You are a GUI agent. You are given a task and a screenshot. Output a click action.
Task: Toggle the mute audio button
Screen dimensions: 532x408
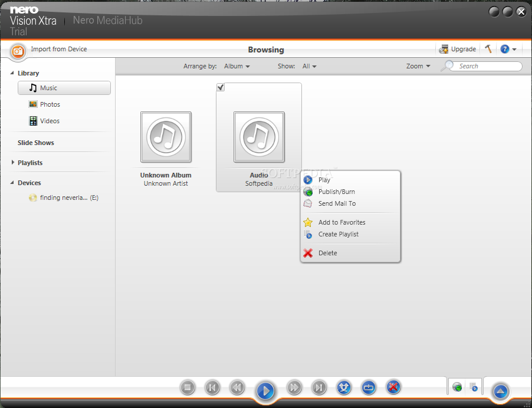[x=393, y=387]
